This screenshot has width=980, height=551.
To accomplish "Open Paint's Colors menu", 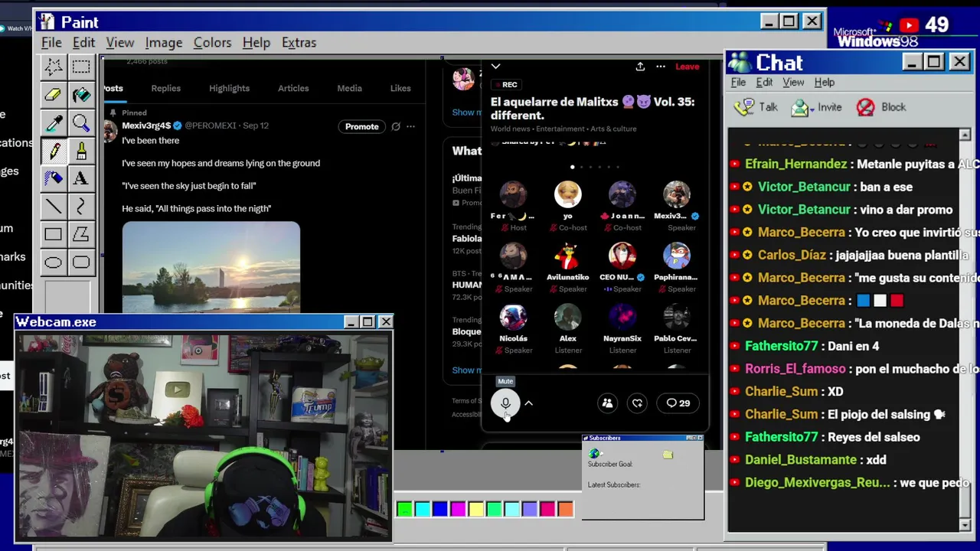I will pyautogui.click(x=212, y=43).
